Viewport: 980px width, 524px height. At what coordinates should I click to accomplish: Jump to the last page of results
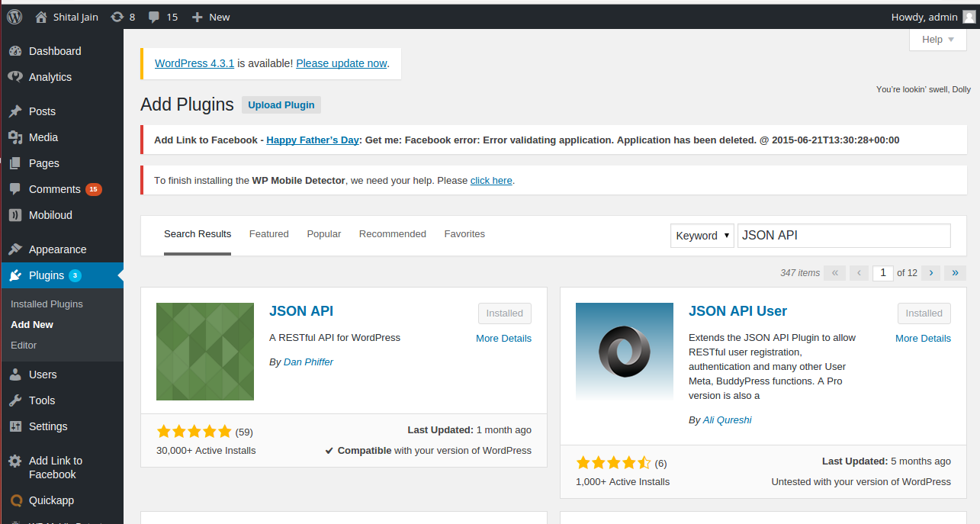[955, 272]
